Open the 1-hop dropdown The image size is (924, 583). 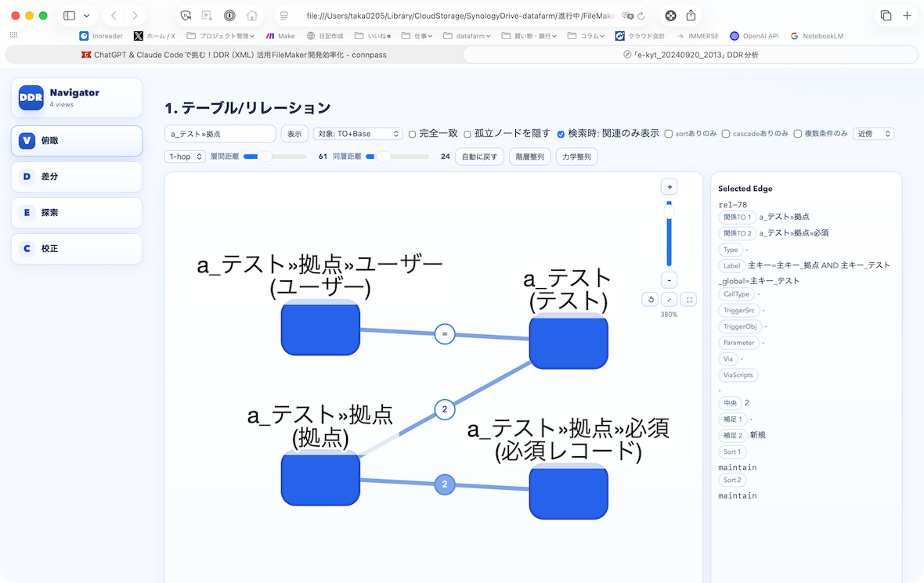pos(185,157)
